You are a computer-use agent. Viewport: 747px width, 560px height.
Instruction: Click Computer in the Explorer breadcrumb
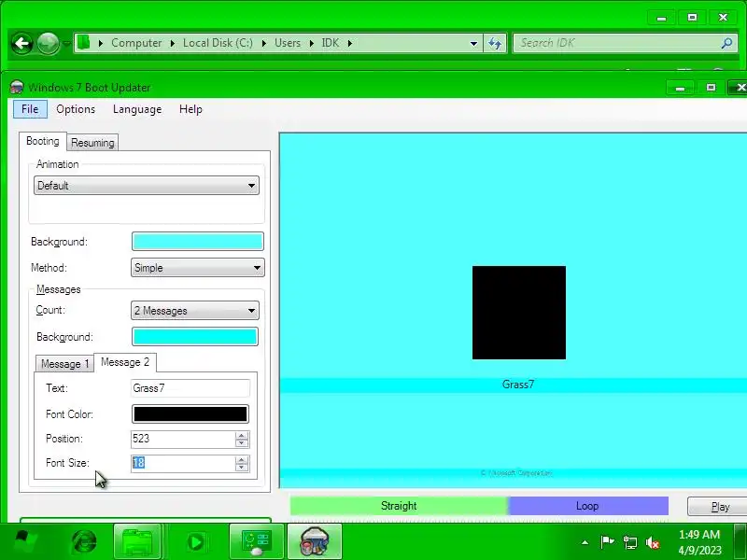(x=136, y=43)
